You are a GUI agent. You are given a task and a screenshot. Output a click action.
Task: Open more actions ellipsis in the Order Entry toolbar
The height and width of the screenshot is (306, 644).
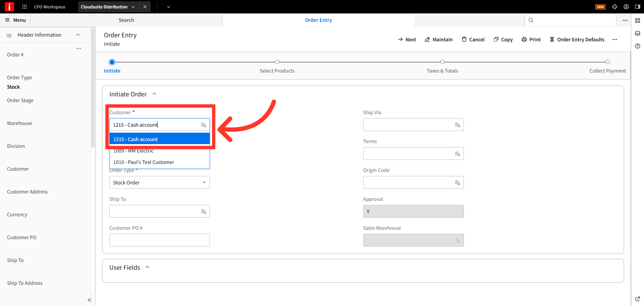point(615,40)
